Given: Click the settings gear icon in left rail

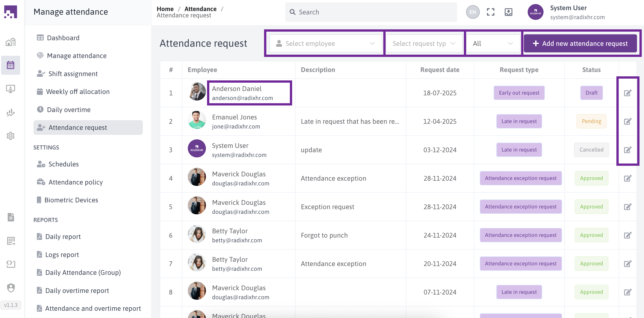Looking at the screenshot, I should tap(10, 136).
